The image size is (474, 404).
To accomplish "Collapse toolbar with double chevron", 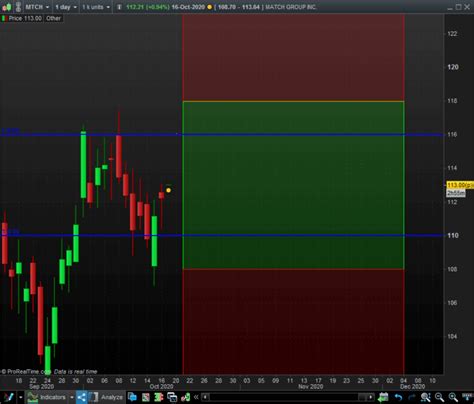I will point(196,397).
